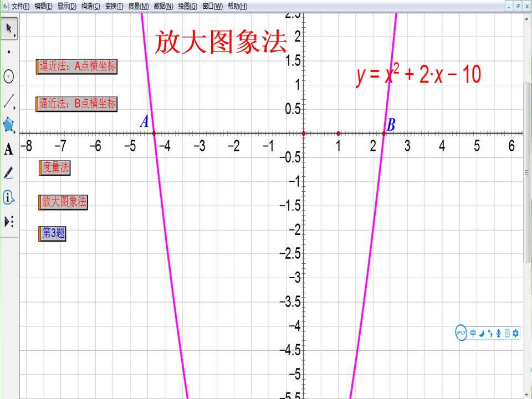The width and height of the screenshot is (532, 399).
Task: Expand the Straightedge tool flyout triangle
Action: coord(14,108)
